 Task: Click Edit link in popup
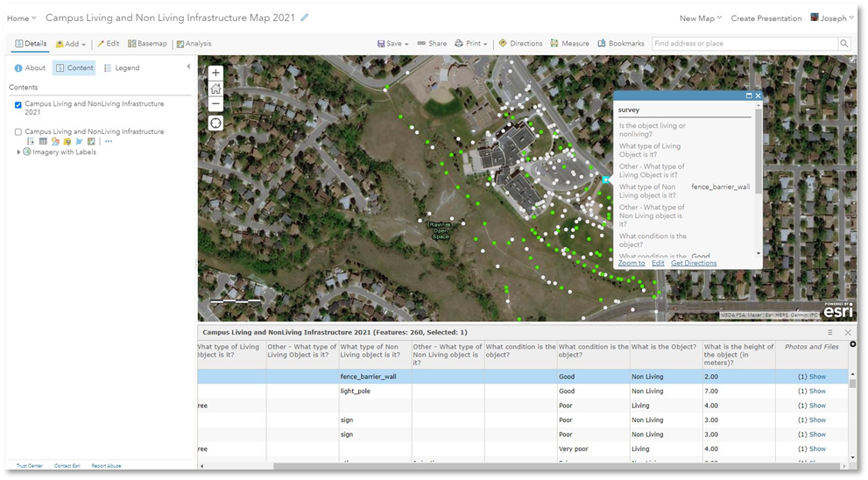pos(658,263)
